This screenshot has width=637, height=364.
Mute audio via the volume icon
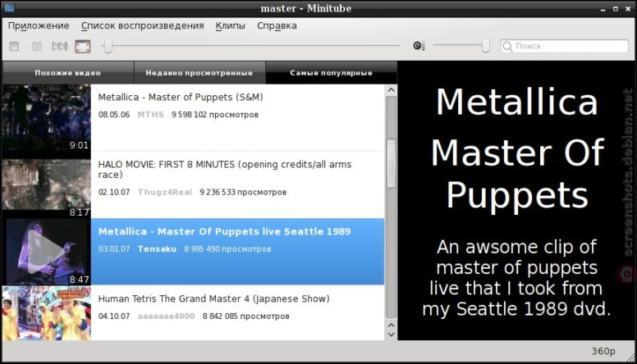[419, 46]
